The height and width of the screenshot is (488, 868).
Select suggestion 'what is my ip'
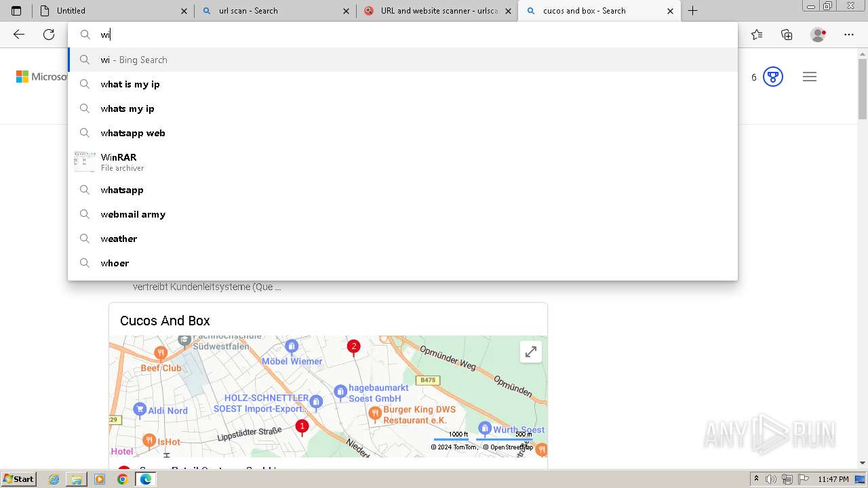point(403,84)
